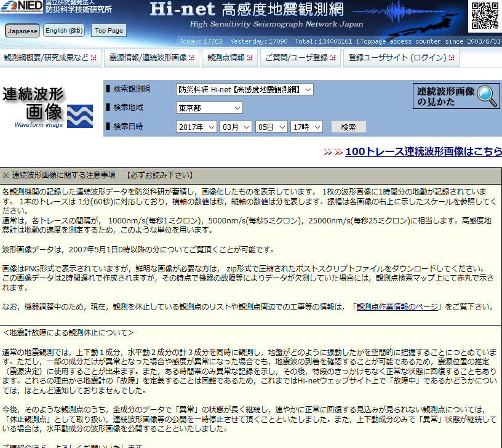Open the hour dropdown showing 17時
The width and height of the screenshot is (502, 448).
(306, 127)
